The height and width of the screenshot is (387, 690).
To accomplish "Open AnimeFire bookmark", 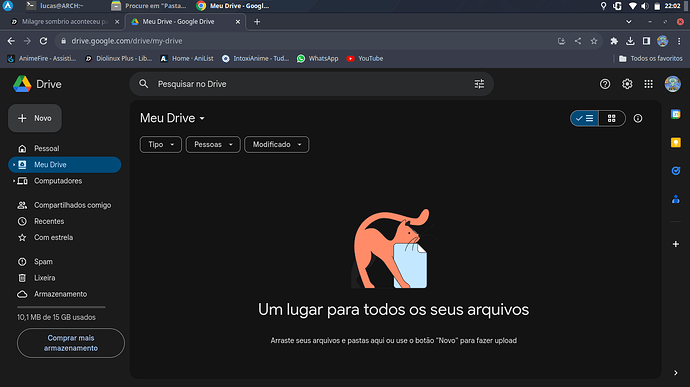I will (41, 59).
